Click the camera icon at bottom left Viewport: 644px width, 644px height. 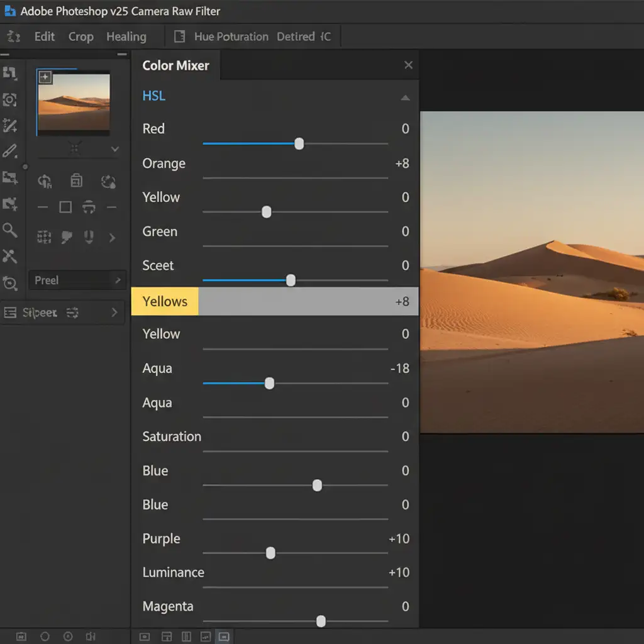[20, 636]
